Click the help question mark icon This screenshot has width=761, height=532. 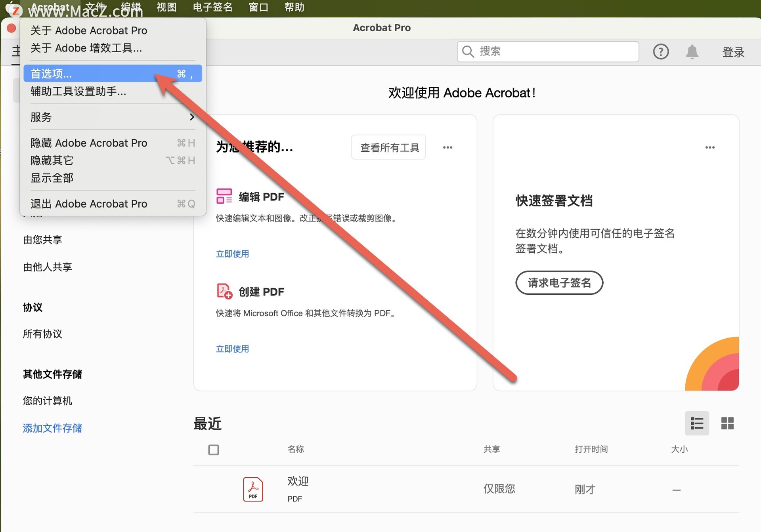point(660,51)
